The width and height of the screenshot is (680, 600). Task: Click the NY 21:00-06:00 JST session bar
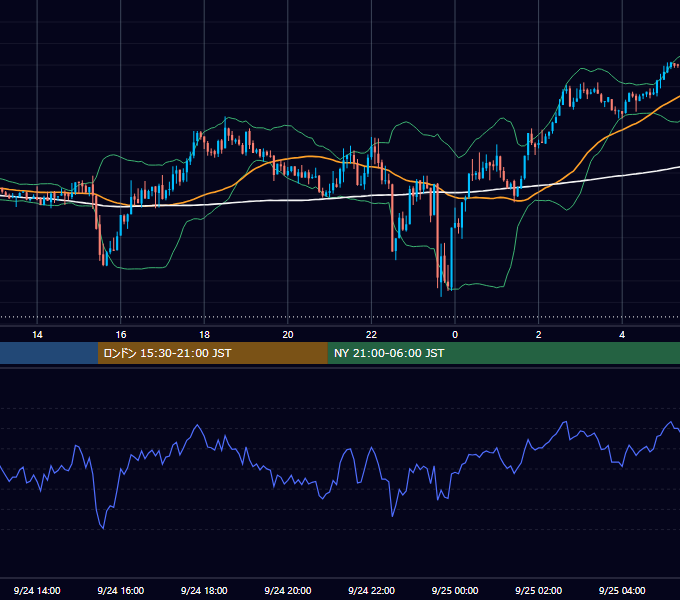click(x=503, y=353)
